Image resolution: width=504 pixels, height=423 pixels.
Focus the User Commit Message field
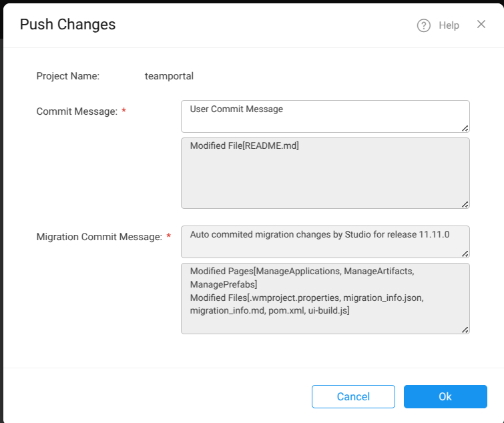point(324,116)
